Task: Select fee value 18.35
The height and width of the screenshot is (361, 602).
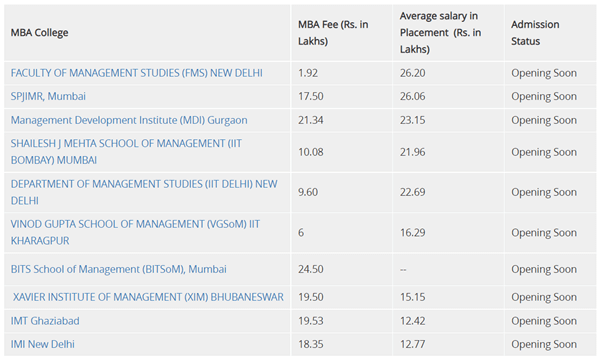Action: click(311, 344)
